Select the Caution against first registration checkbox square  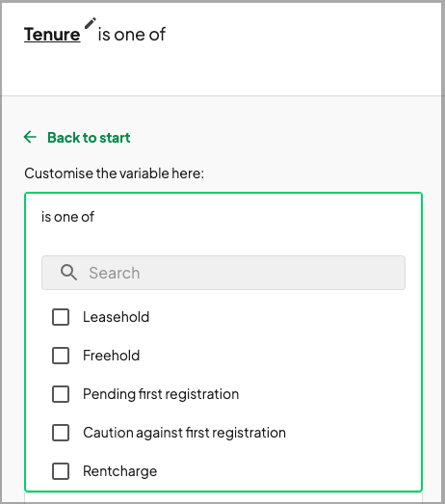[x=61, y=433]
